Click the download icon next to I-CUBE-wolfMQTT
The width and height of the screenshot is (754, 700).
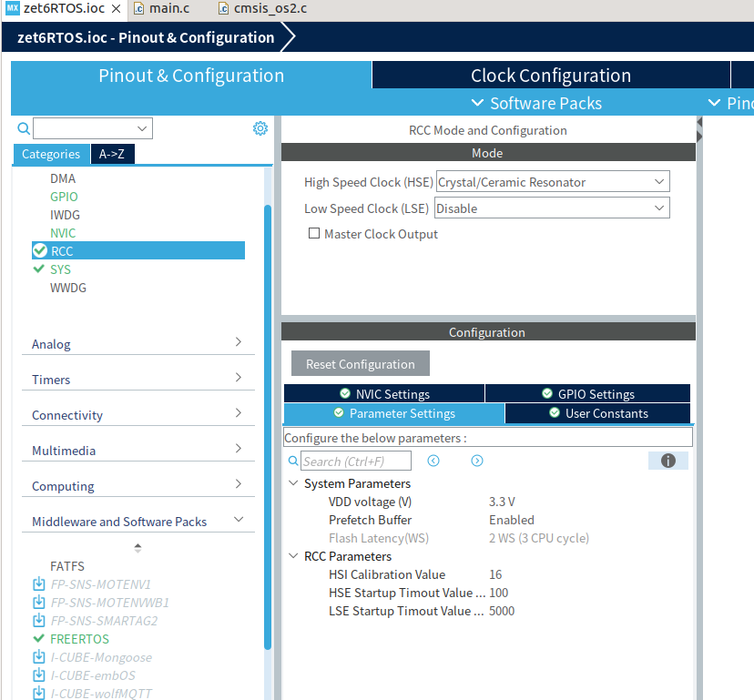pos(39,694)
